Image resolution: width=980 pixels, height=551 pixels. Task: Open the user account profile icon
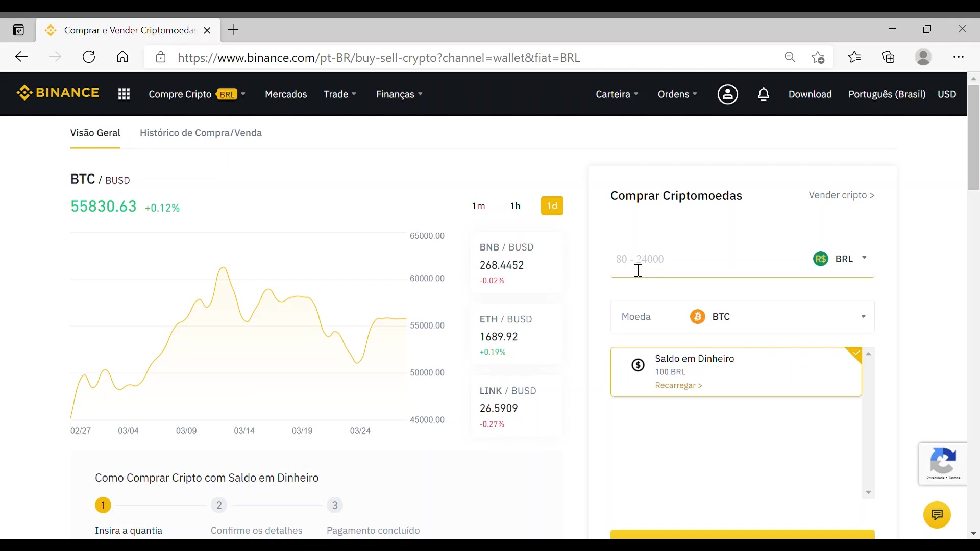(x=728, y=94)
